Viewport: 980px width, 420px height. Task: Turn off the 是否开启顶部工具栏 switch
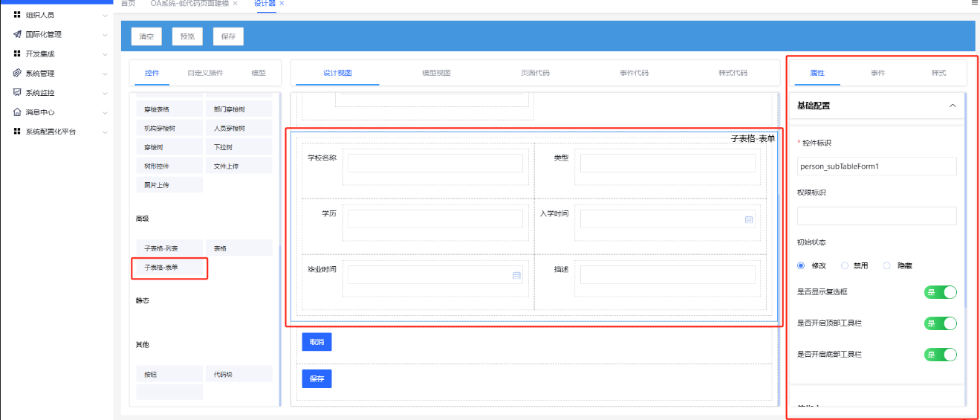coord(940,323)
